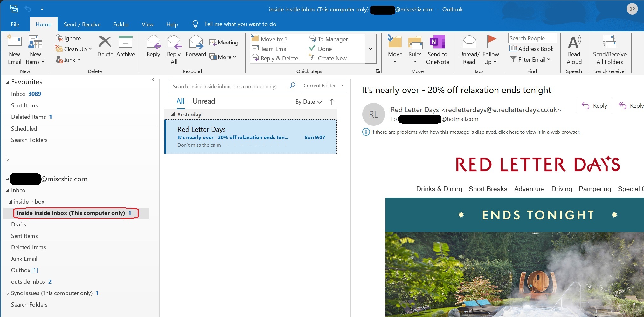This screenshot has width=644, height=317.
Task: Run the 'Move to: ?' quick step
Action: [x=269, y=39]
